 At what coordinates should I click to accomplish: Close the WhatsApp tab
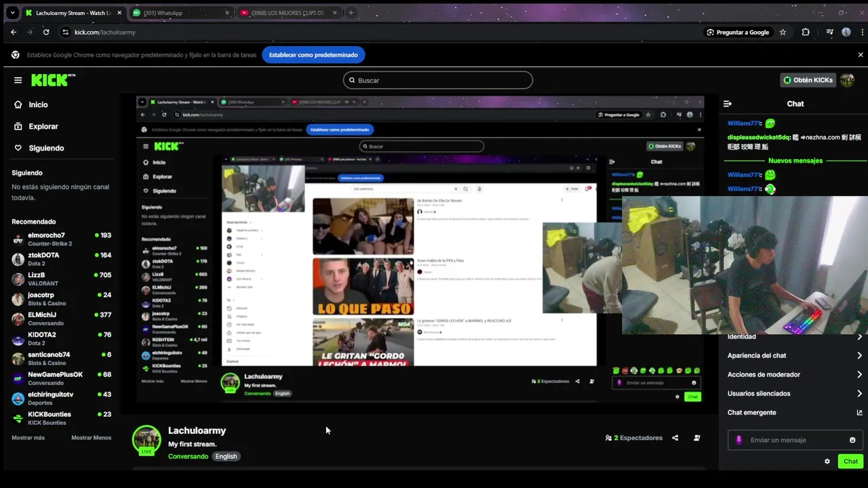pos(227,13)
